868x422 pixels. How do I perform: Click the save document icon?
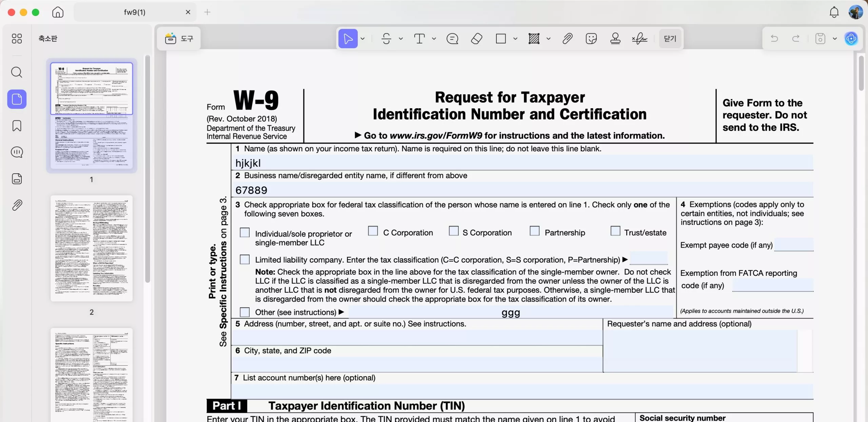point(820,39)
